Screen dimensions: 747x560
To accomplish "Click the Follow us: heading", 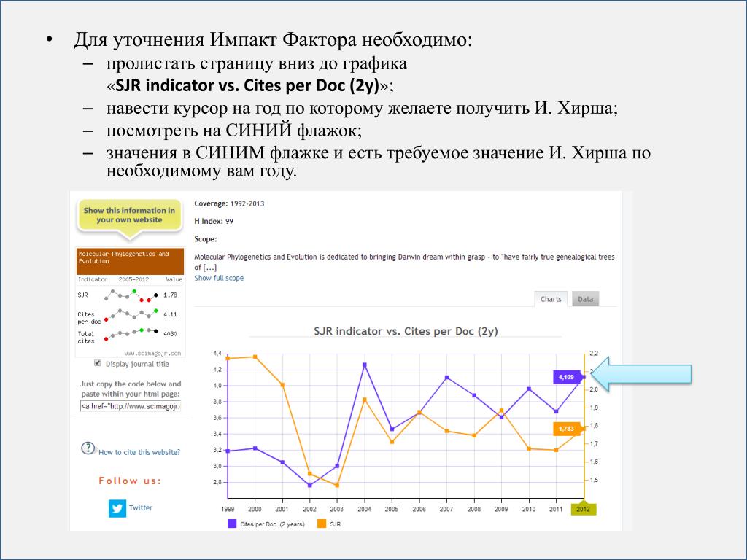I will click(x=130, y=481).
